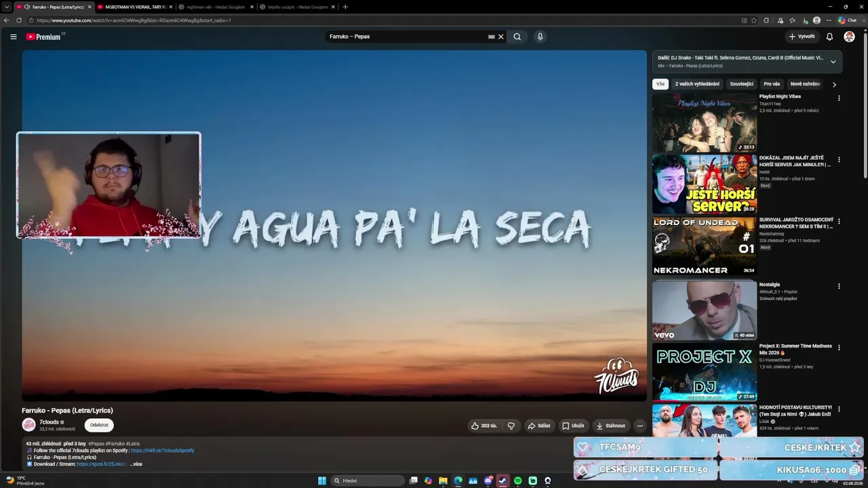The image size is (868, 488).
Task: Open the #Farruko hashtag
Action: (x=115, y=444)
